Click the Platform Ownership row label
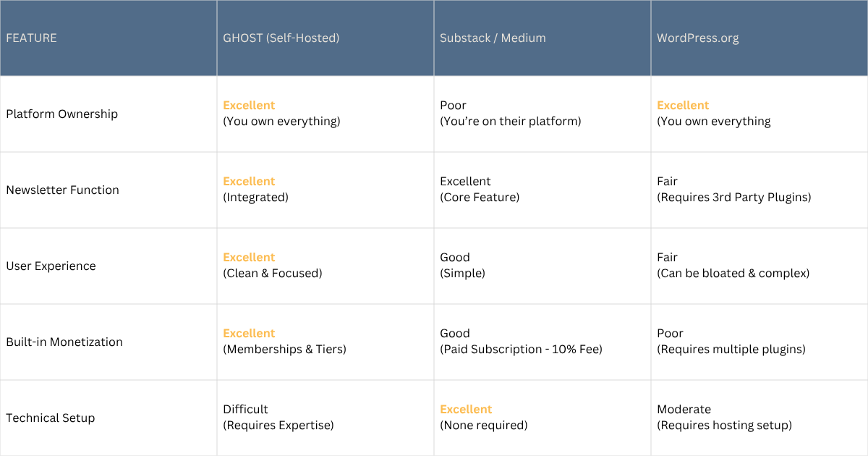 [109, 114]
